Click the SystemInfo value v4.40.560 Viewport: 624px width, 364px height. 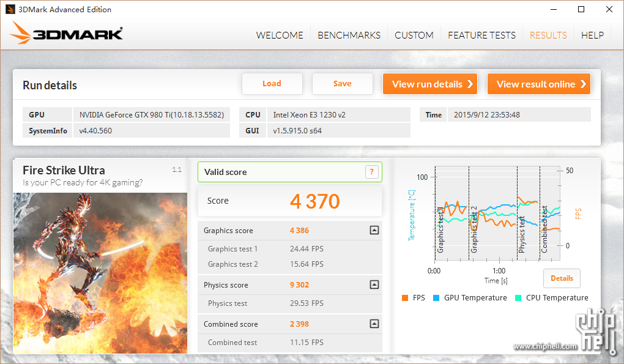(95, 130)
